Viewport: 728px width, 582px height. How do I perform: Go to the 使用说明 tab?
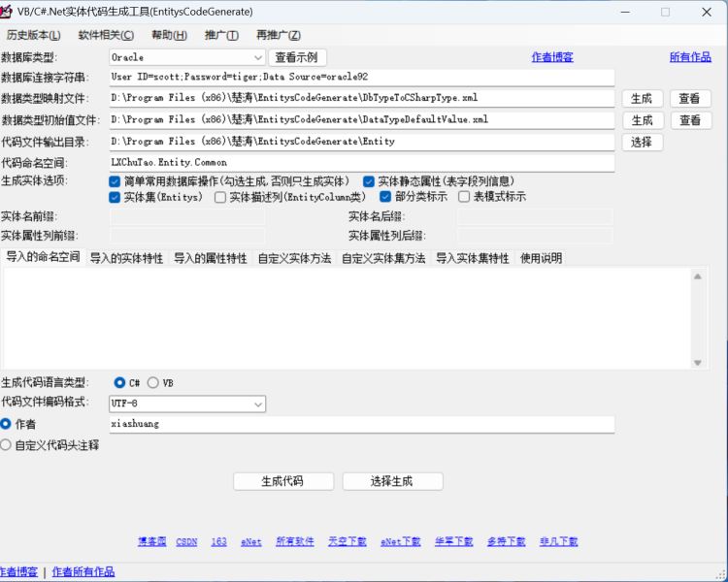coord(541,258)
